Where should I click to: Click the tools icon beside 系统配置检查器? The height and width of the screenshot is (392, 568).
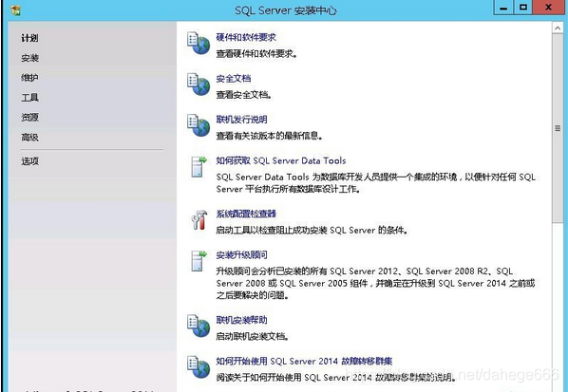tap(199, 219)
